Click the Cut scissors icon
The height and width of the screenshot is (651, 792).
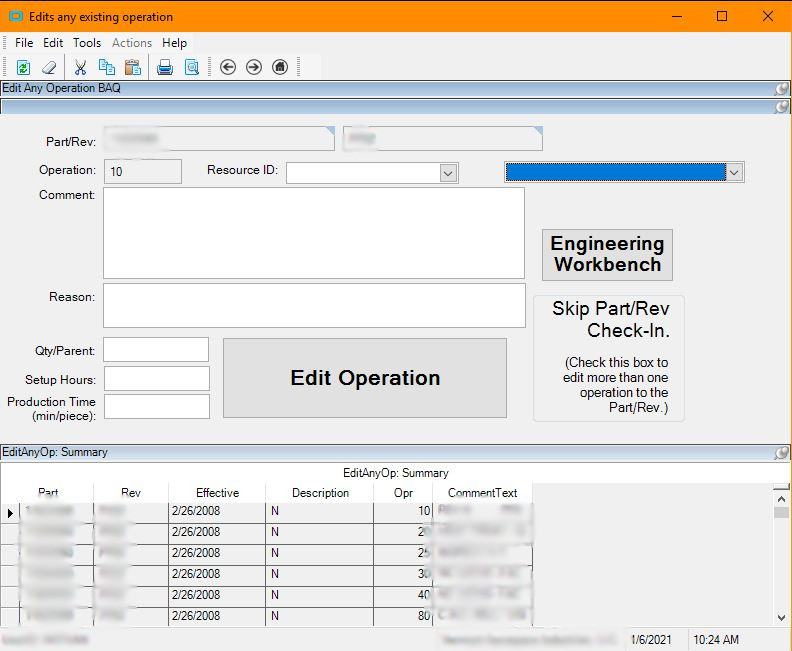[x=80, y=67]
